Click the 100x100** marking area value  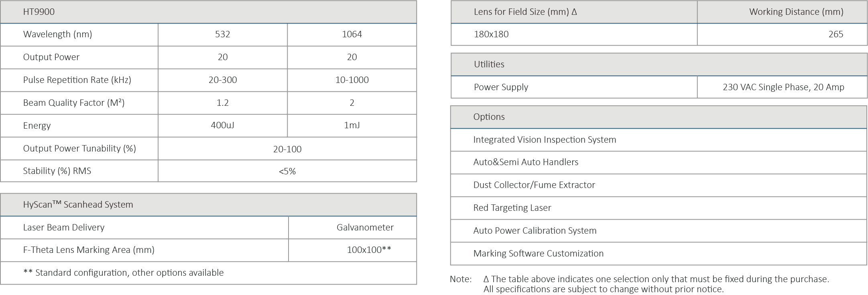tap(369, 250)
